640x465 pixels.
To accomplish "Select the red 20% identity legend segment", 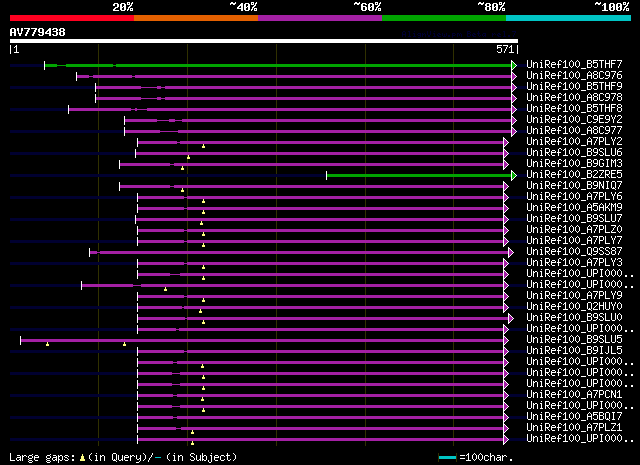I will click(x=72, y=18).
